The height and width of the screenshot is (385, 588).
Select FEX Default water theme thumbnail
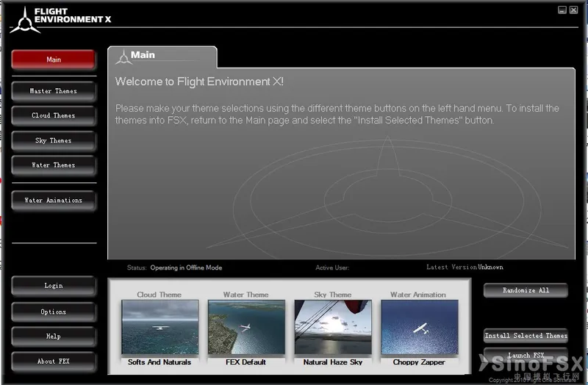tap(246, 328)
